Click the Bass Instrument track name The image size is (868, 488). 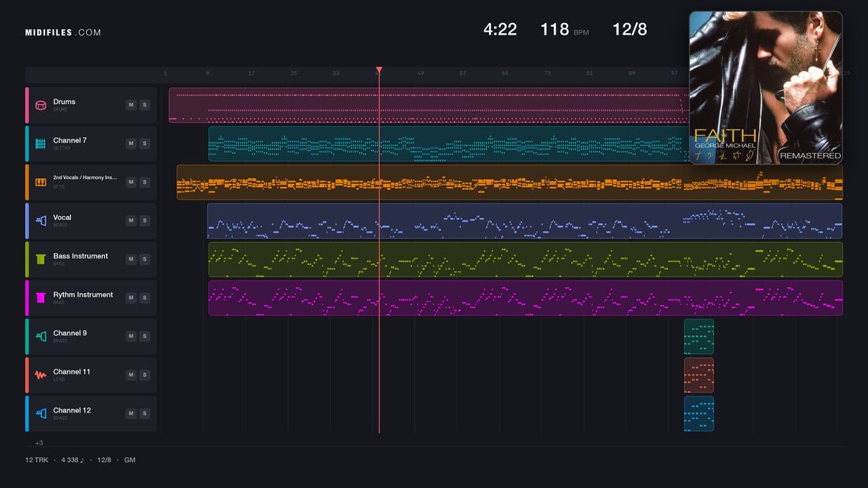click(80, 256)
